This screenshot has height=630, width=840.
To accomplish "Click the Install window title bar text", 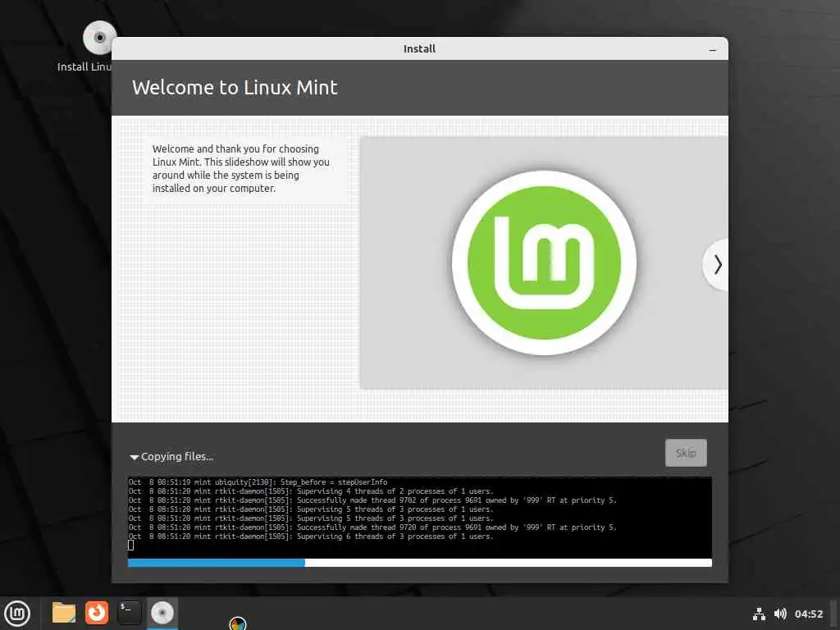I will click(x=419, y=48).
